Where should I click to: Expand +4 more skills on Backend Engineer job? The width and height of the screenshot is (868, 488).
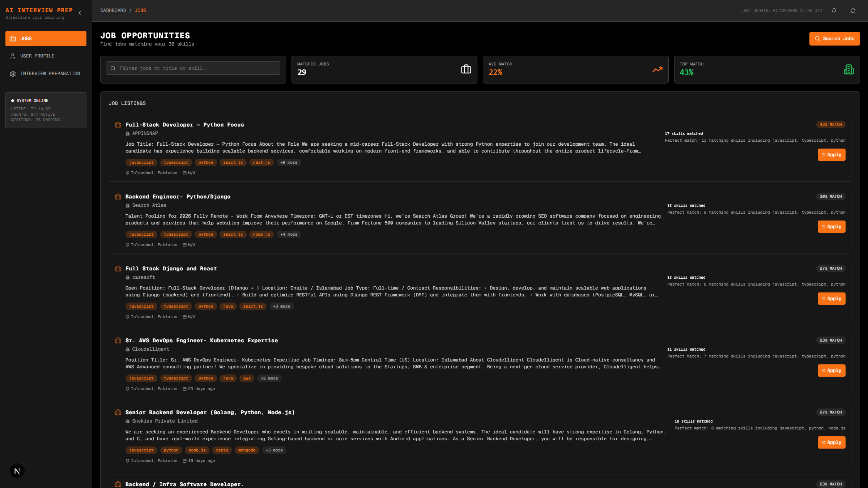289,234
